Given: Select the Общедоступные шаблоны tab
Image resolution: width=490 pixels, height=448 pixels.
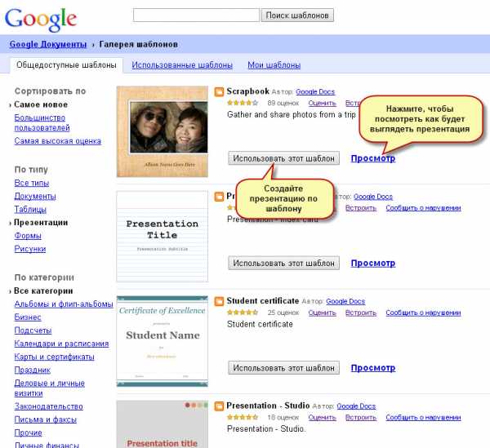Looking at the screenshot, I should coord(66,65).
